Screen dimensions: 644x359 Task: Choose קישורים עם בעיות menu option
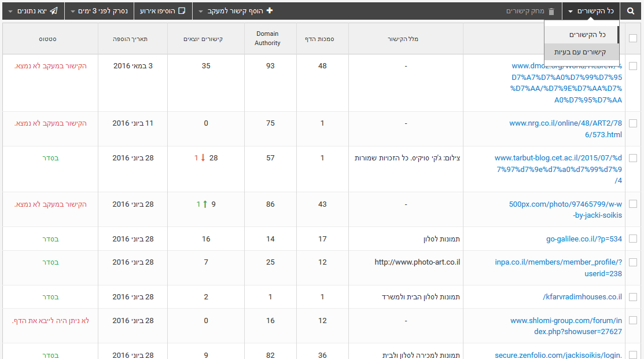pyautogui.click(x=582, y=52)
